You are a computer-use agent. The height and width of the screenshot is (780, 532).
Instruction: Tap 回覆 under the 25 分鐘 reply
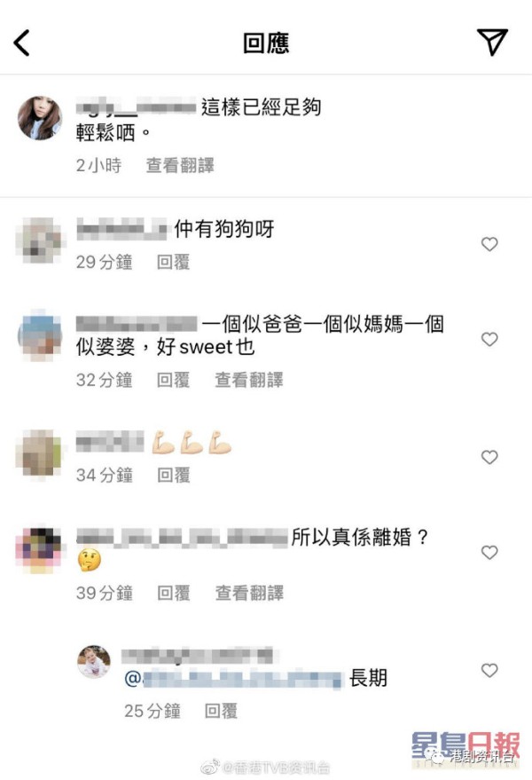point(222,711)
